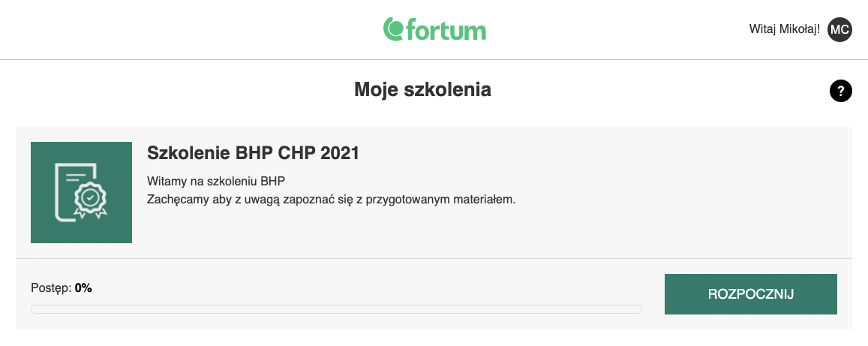Click the green certificate course thumbnail
The width and height of the screenshot is (868, 346).
click(x=81, y=192)
